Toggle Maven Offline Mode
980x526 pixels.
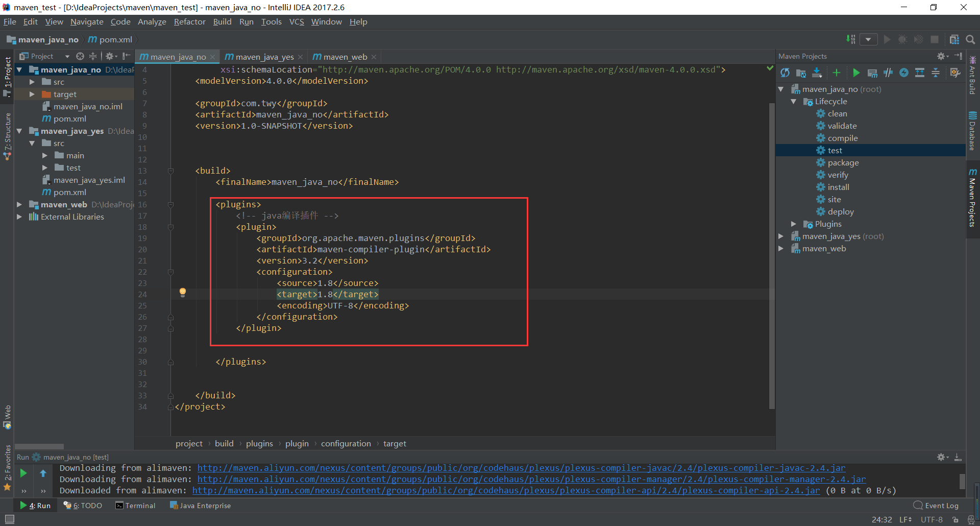click(888, 73)
